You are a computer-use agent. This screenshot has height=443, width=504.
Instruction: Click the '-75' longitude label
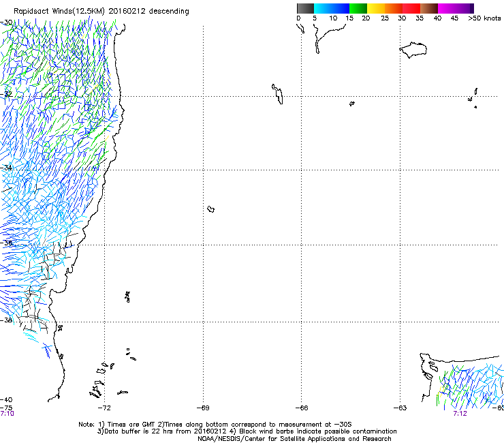[6, 408]
